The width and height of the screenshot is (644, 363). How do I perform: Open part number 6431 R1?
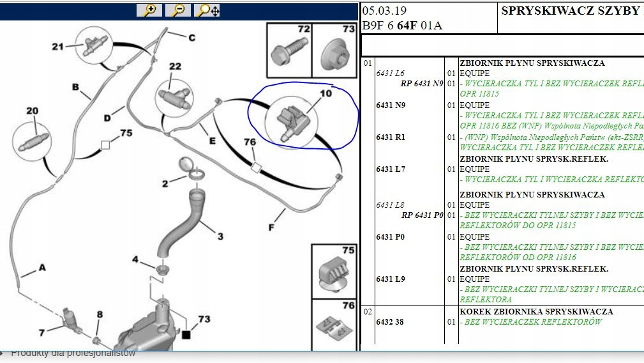point(391,137)
